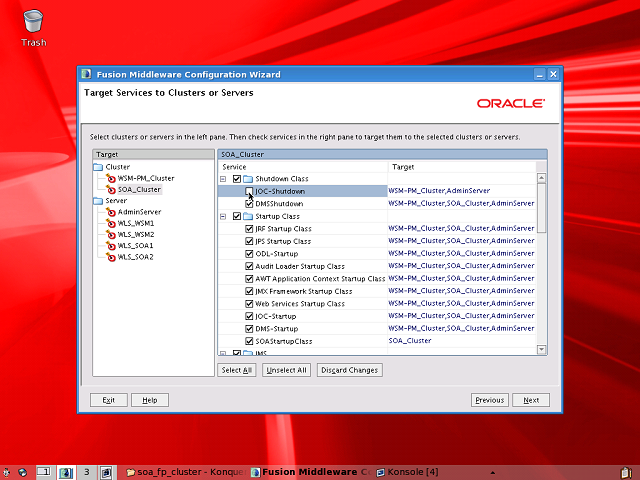Click the Discard Changes button
This screenshot has width=640, height=480.
pos(349,370)
